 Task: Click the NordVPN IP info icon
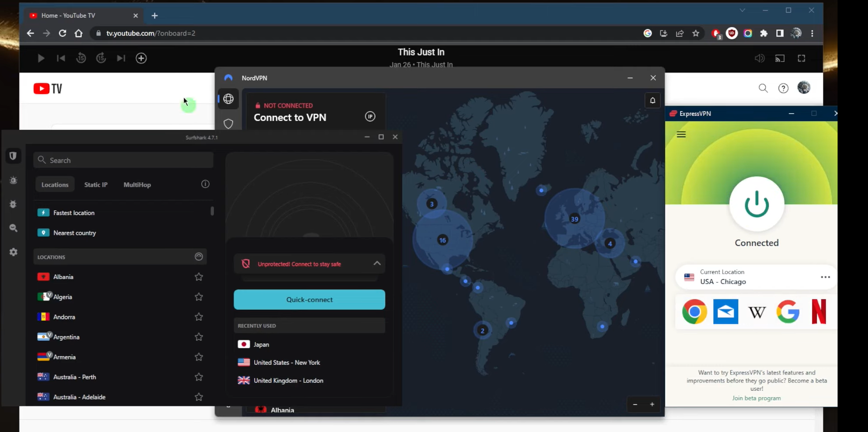coord(370,116)
